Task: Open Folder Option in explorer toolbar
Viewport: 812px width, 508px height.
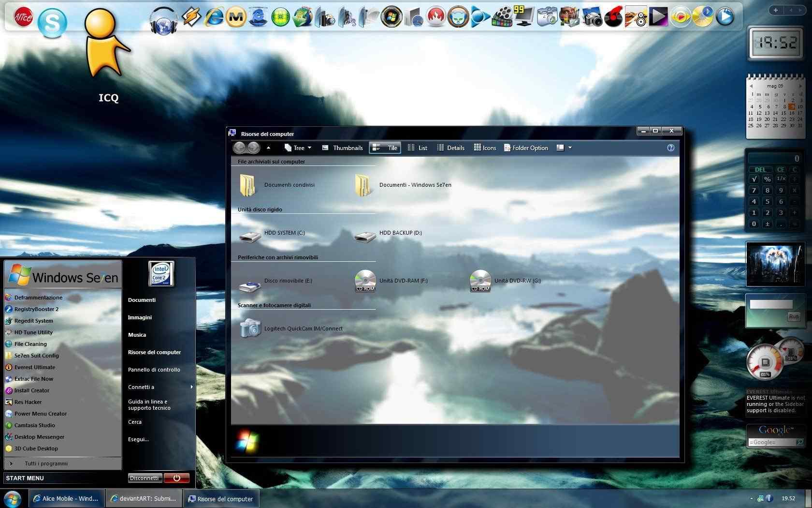Action: (526, 148)
